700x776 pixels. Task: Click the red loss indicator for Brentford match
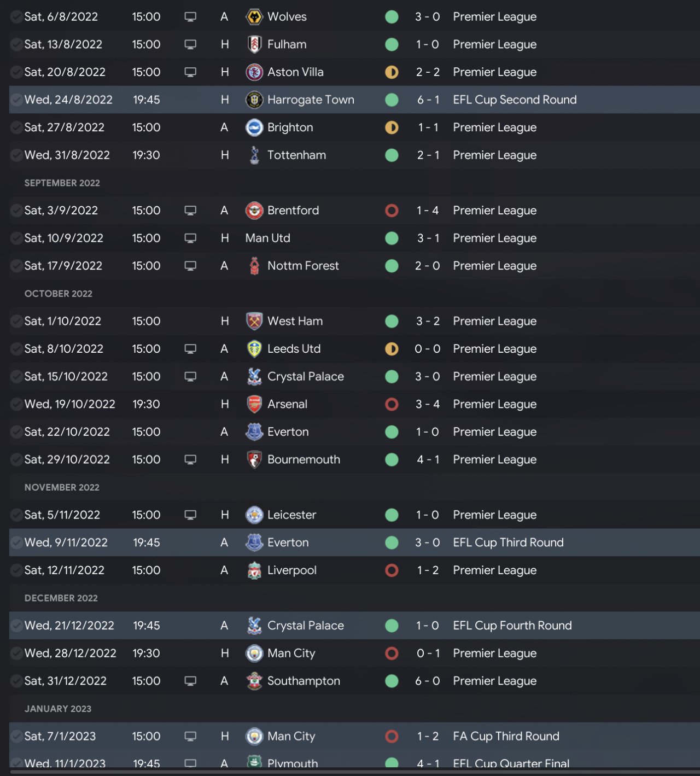[392, 211]
